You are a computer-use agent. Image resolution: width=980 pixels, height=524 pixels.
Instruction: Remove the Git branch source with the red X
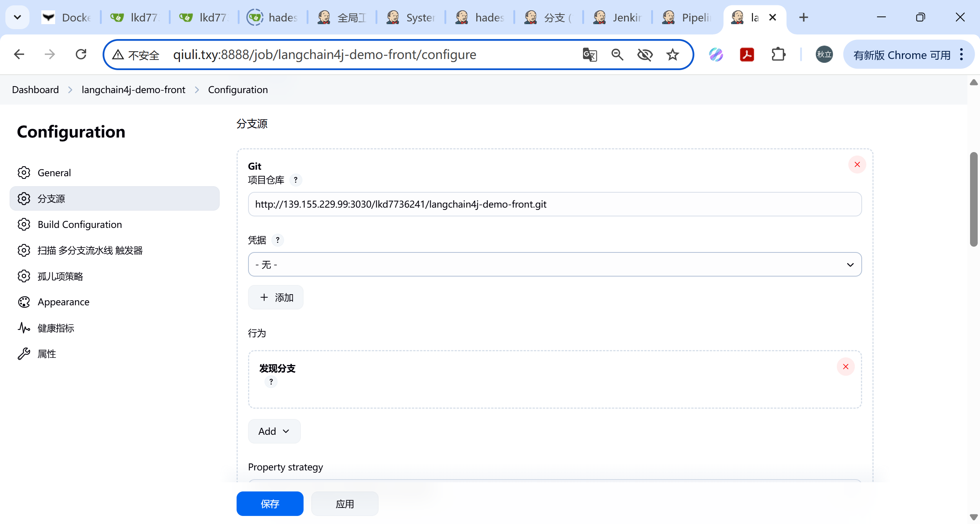coord(857,165)
